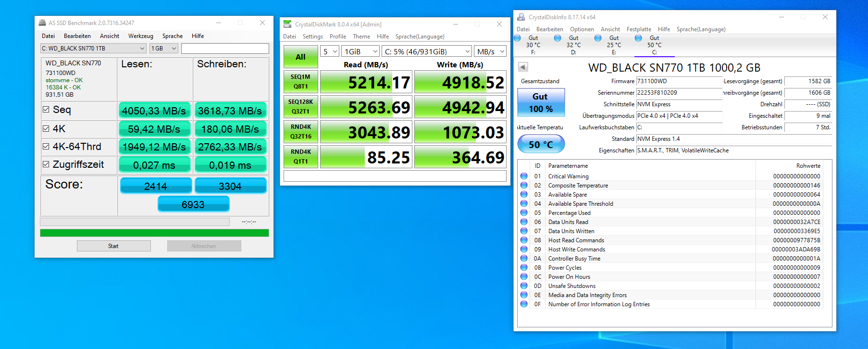The height and width of the screenshot is (349, 868).
Task: Open the Settings menu in CrystalDiskMark
Action: click(313, 37)
